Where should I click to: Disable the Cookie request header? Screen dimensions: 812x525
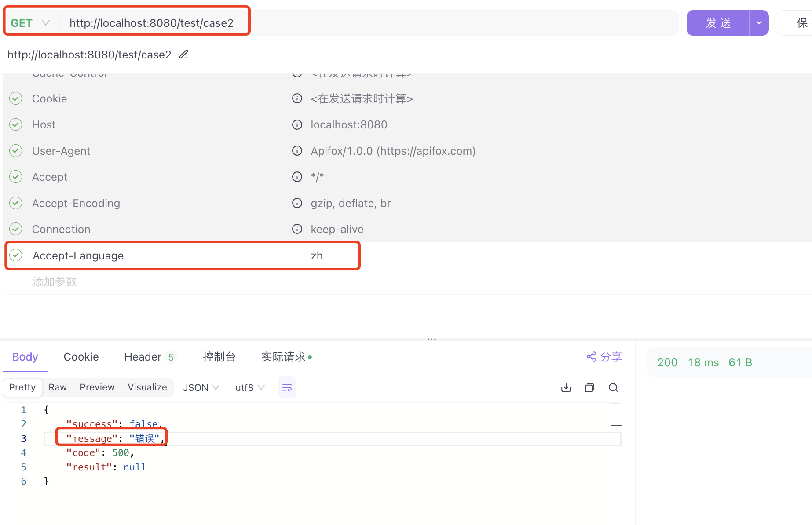click(x=15, y=98)
